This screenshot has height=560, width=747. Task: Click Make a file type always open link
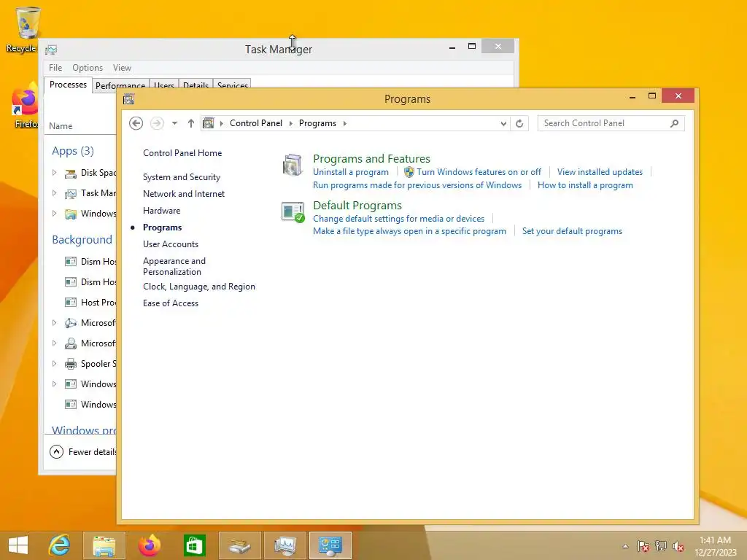pyautogui.click(x=410, y=231)
